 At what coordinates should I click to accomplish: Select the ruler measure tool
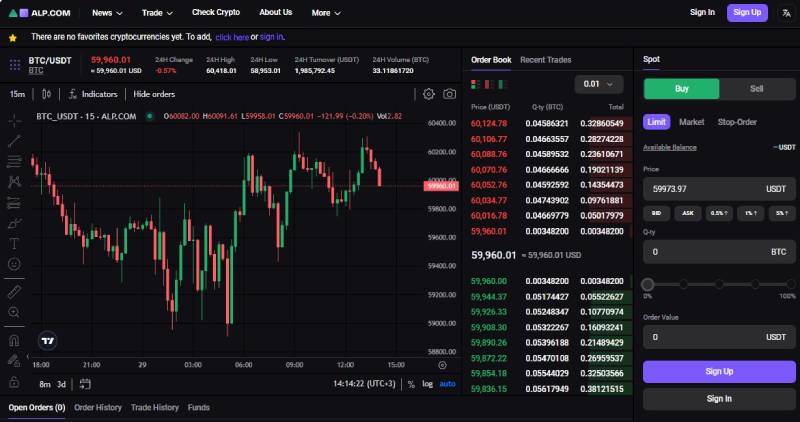tap(14, 292)
